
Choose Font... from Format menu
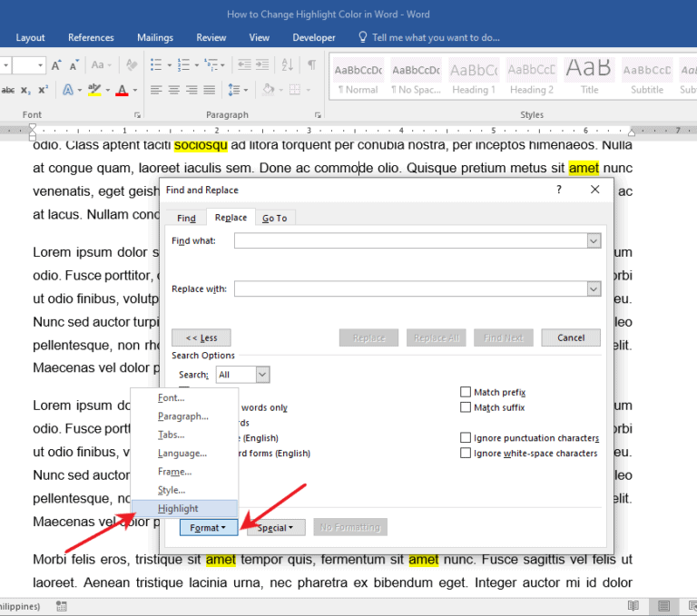coord(184,397)
